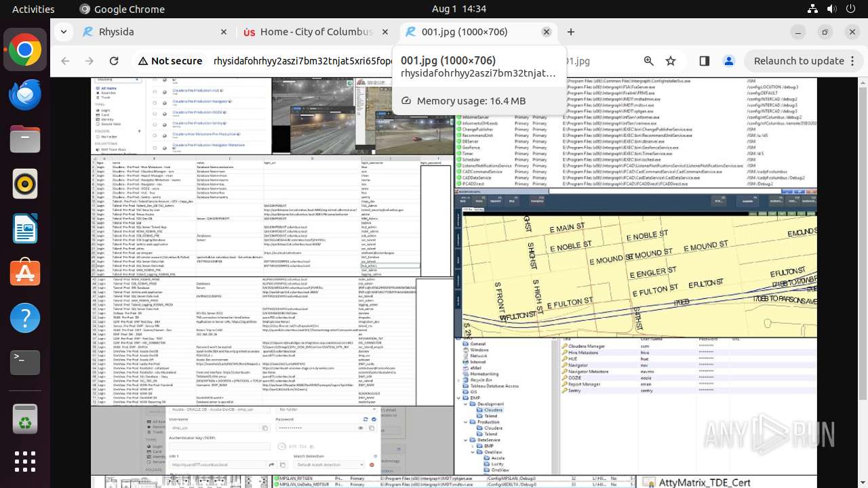Launch Terminal from the dock
868x488 pixels.
pyautogui.click(x=25, y=363)
